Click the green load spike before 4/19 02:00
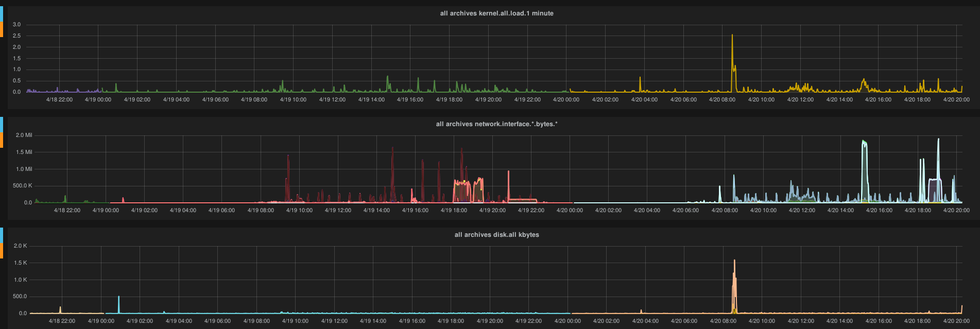Viewport: 980px width, 329px height. pyautogui.click(x=116, y=88)
